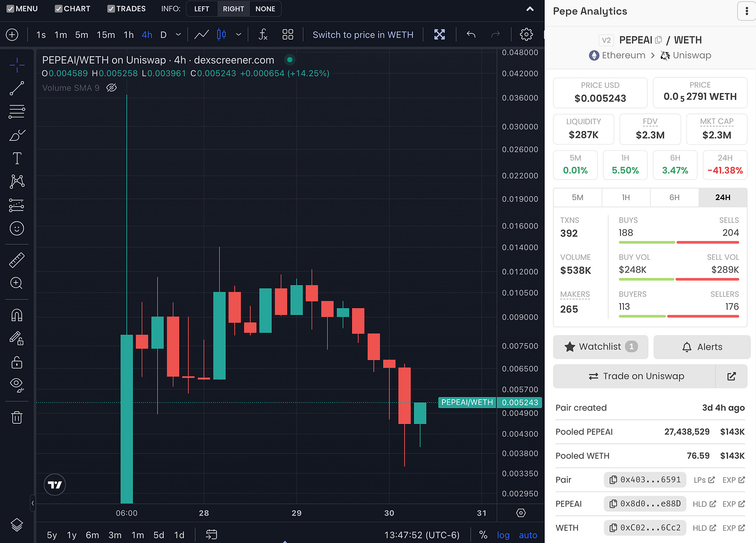Open the Alerts button
756x543 pixels.
702,347
